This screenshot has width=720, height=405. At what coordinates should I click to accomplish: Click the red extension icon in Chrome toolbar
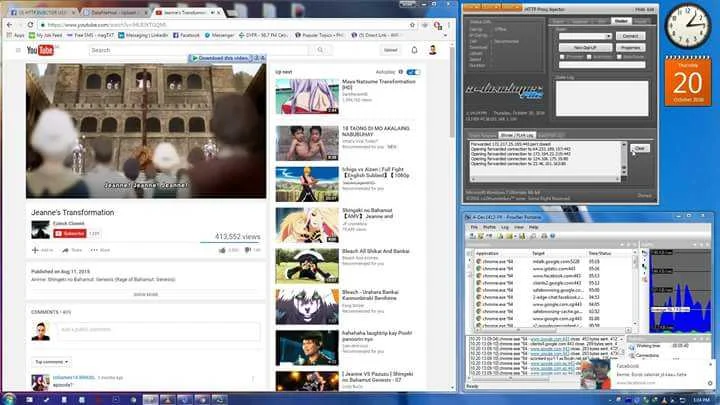pos(438,25)
